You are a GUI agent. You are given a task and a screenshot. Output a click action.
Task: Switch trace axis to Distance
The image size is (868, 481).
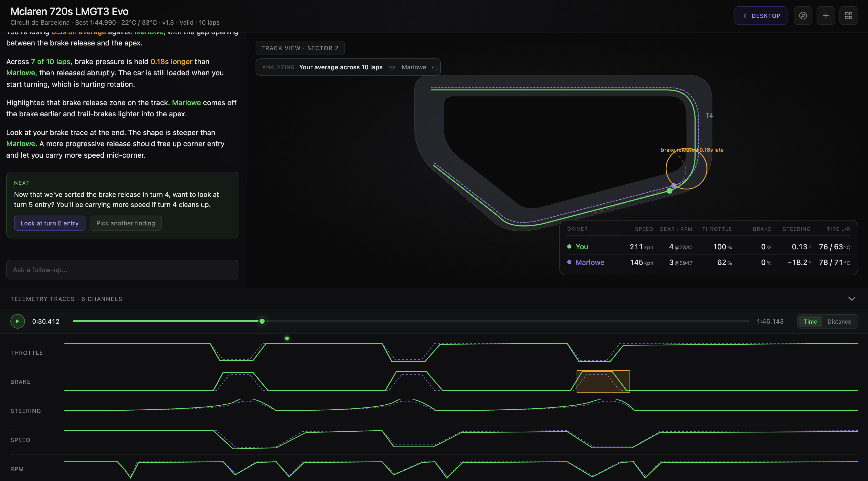(839, 321)
